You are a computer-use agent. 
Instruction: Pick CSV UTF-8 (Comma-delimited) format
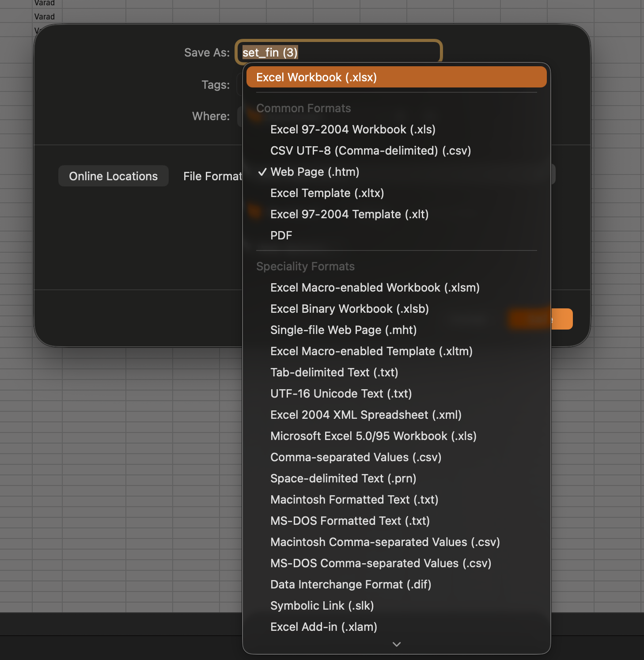point(370,151)
